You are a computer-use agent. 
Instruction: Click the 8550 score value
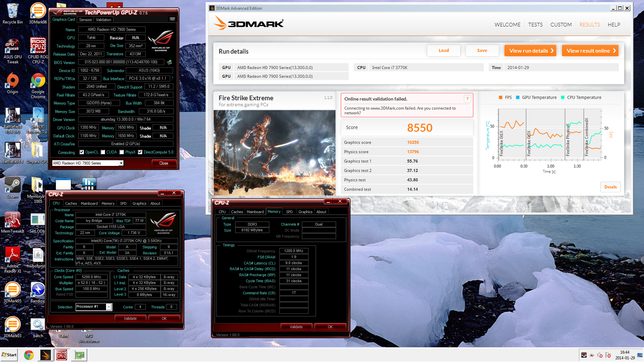[420, 128]
